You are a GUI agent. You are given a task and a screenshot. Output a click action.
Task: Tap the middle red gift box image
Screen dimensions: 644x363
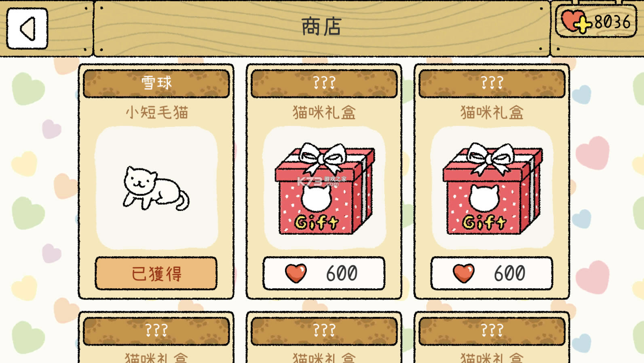pos(325,188)
